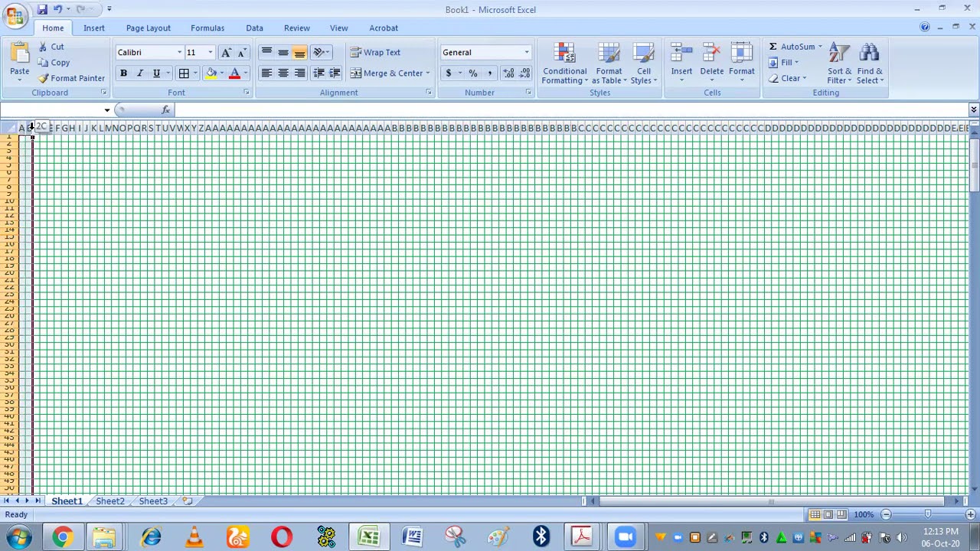Click Merge & Center
Viewport: 980px width, 551px height.
tap(387, 73)
